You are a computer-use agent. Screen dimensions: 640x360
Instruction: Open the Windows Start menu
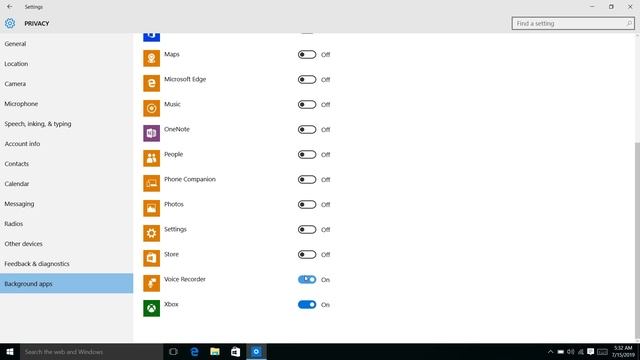click(10, 352)
